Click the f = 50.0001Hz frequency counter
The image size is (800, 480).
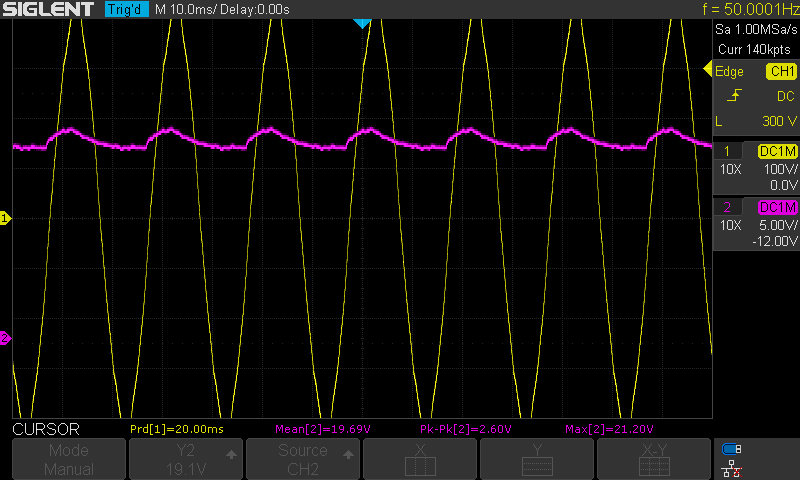point(750,9)
